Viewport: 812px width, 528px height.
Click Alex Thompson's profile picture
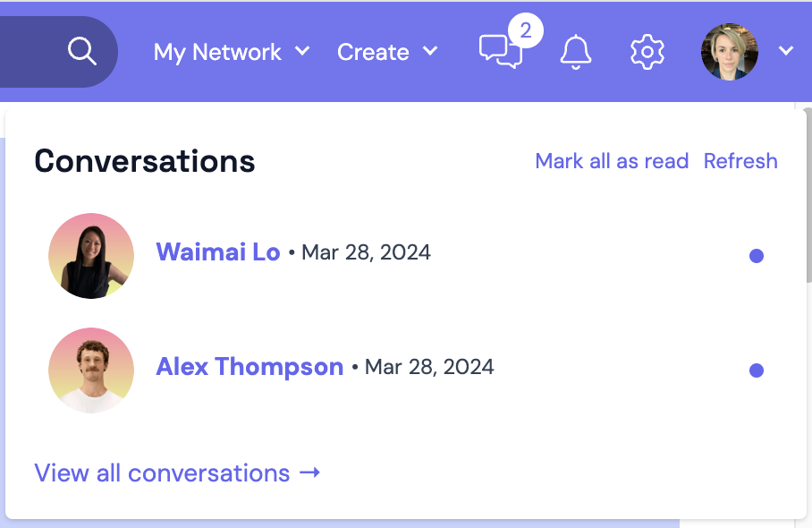coord(91,370)
